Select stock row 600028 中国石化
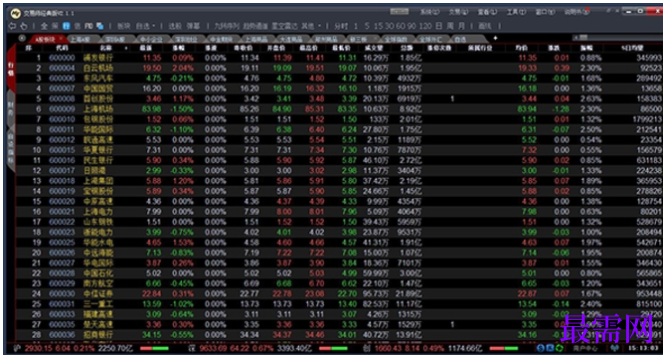The image size is (672, 360). pos(339,273)
